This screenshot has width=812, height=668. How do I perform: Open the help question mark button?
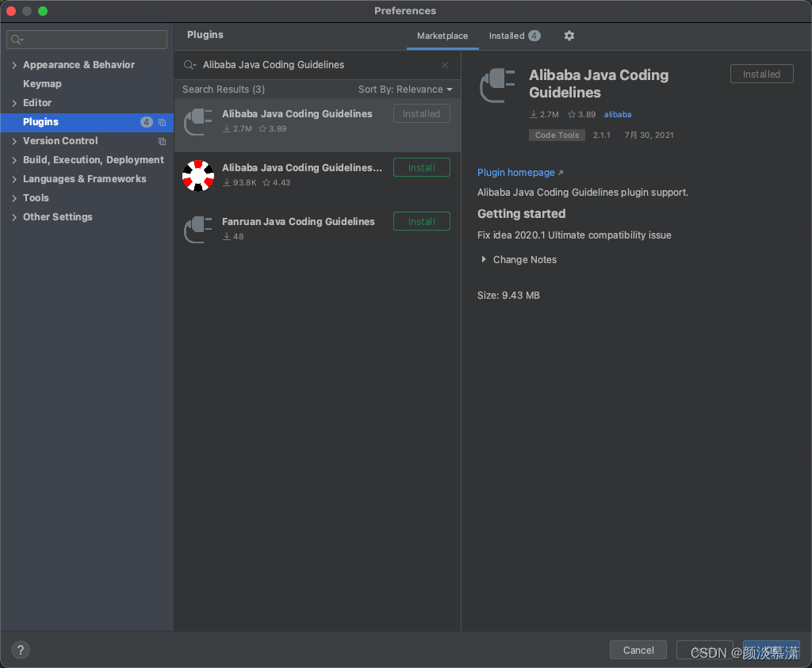(x=20, y=650)
